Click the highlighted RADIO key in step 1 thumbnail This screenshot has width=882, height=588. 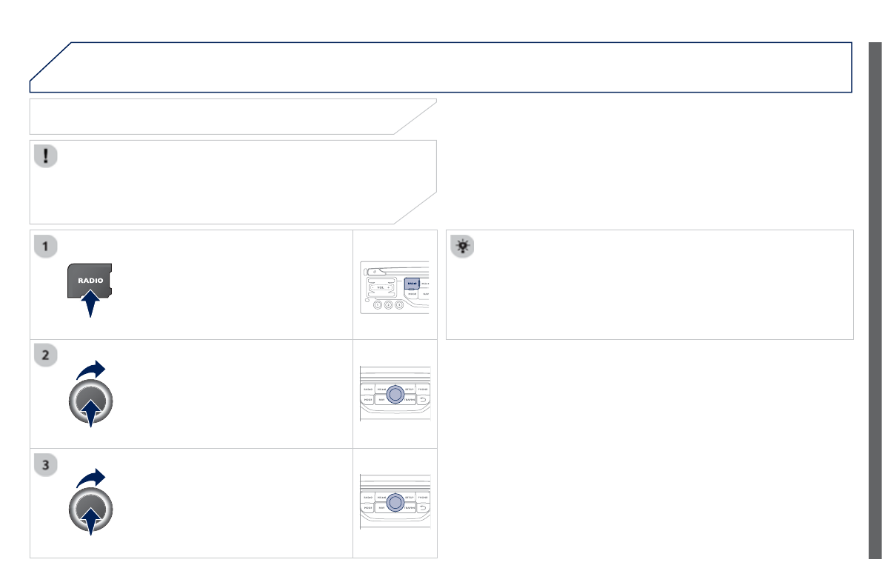[412, 284]
